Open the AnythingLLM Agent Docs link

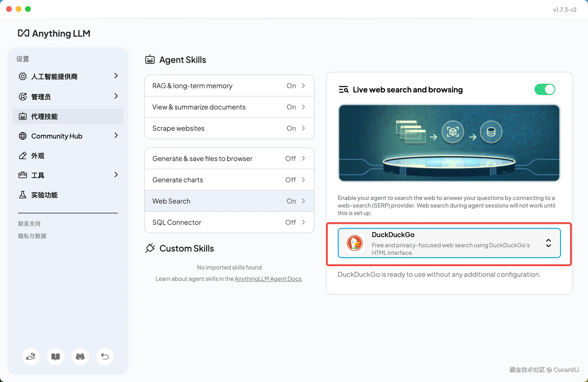point(268,278)
